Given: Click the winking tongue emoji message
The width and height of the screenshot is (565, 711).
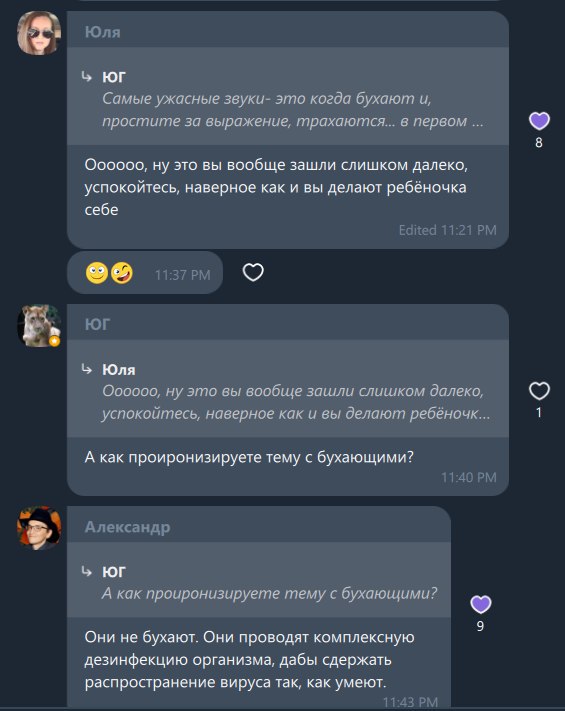Looking at the screenshot, I should pos(122,273).
